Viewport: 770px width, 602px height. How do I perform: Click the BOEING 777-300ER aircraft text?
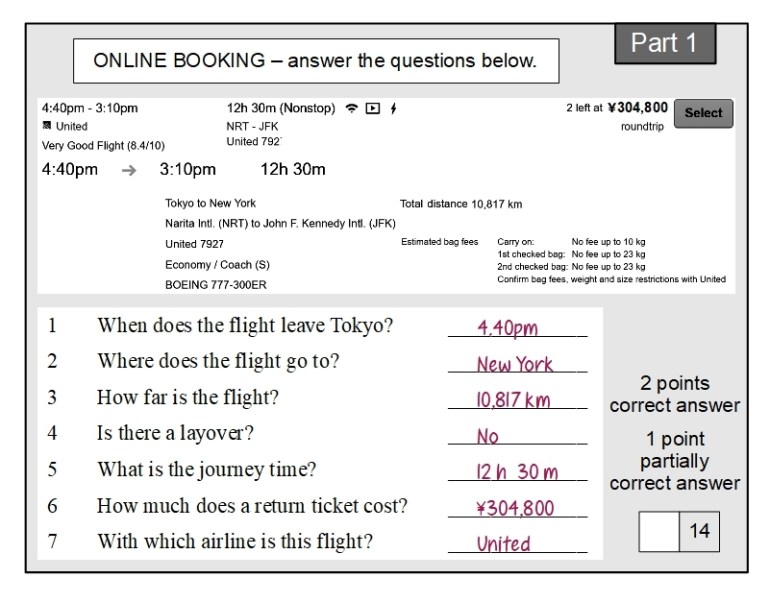point(216,284)
